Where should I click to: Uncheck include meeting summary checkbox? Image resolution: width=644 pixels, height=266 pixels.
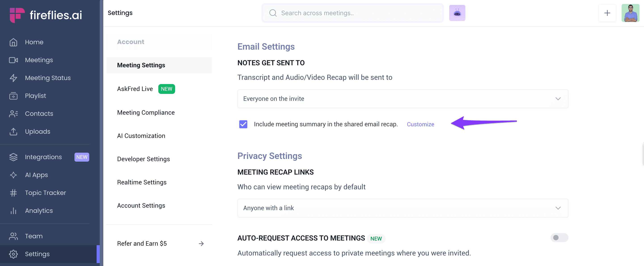pyautogui.click(x=243, y=124)
